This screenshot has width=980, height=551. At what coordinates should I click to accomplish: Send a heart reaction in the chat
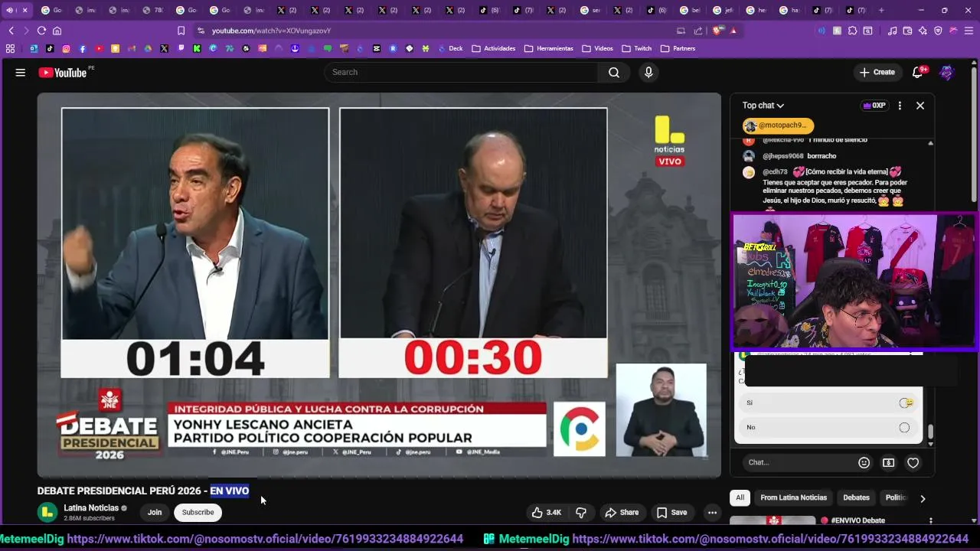click(x=913, y=462)
